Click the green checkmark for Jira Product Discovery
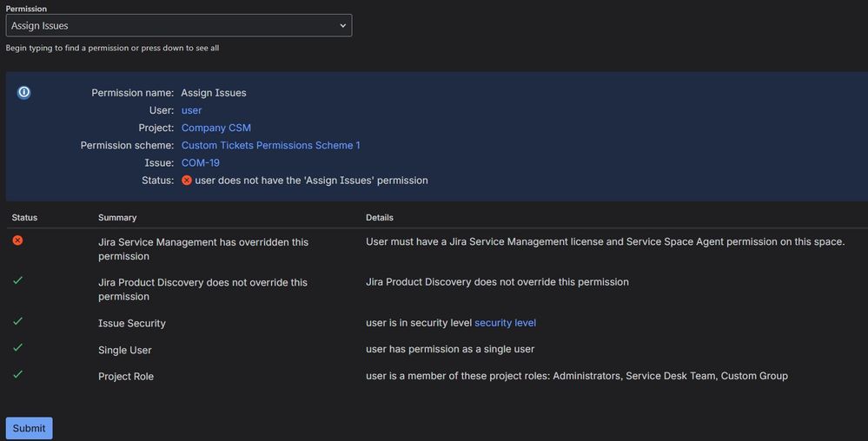Screen dimensions: 868x441 click(17, 280)
